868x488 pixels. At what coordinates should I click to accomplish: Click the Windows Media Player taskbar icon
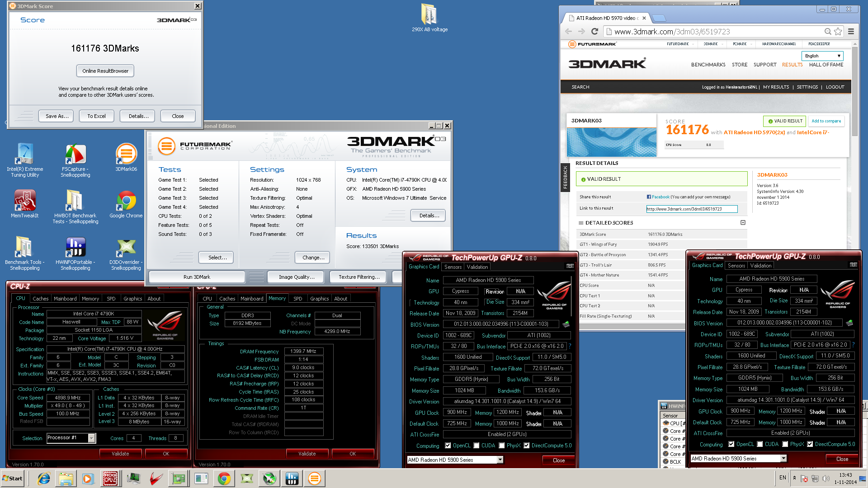[88, 479]
